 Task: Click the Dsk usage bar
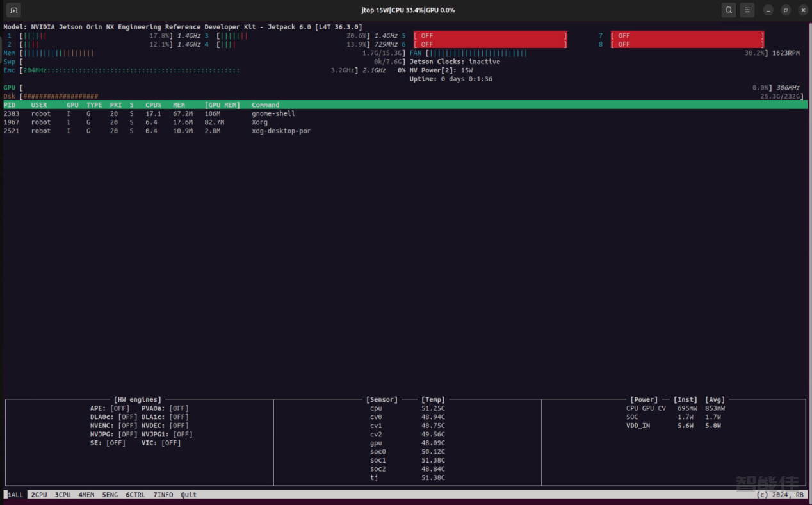coord(412,96)
